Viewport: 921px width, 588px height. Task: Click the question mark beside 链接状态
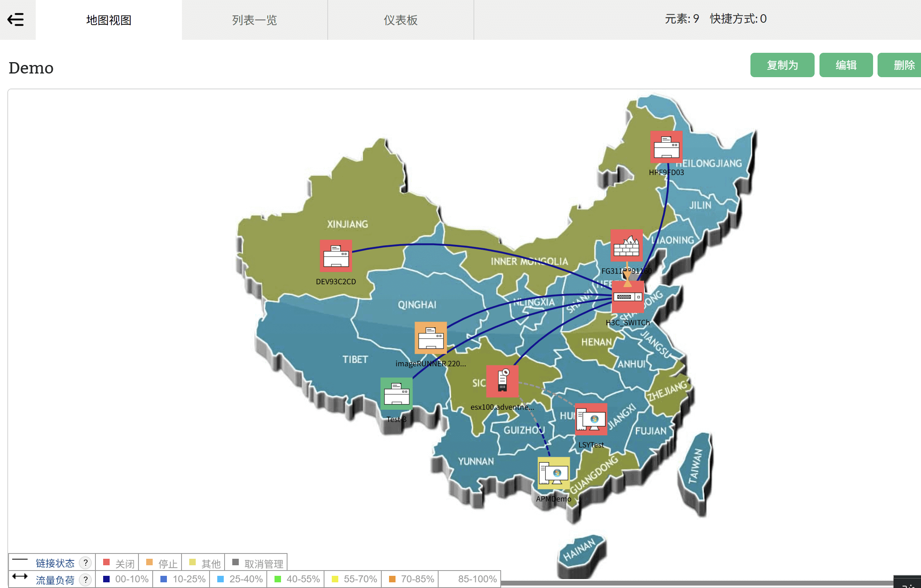click(85, 562)
